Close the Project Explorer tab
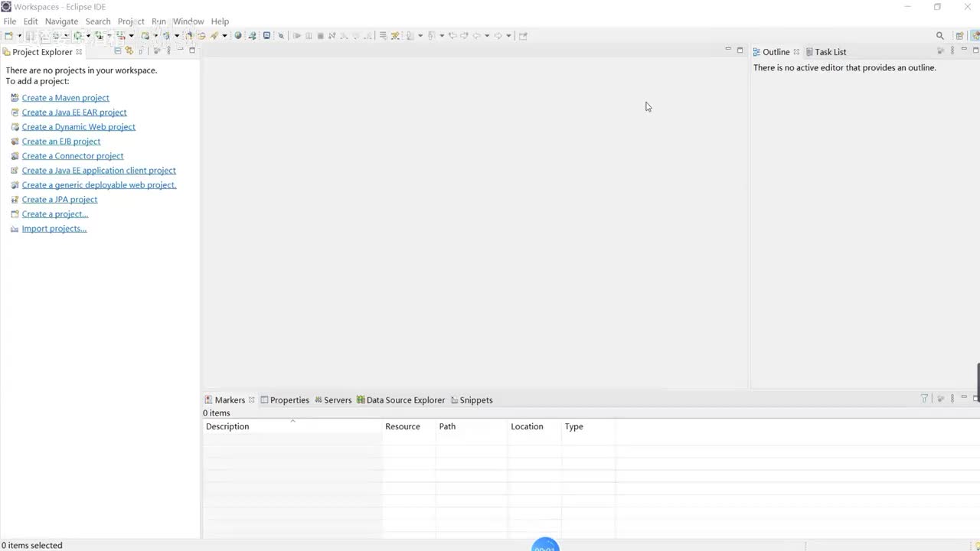This screenshot has height=551, width=980. tap(79, 52)
